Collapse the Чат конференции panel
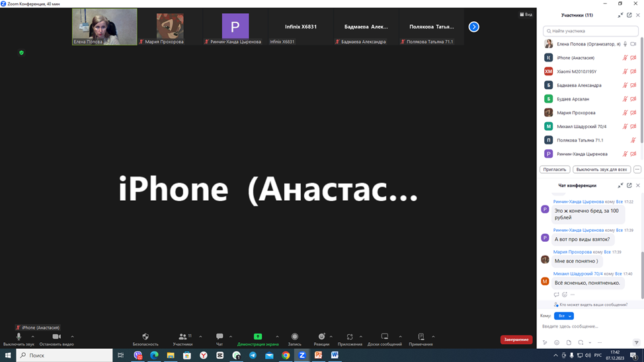 [620, 186]
